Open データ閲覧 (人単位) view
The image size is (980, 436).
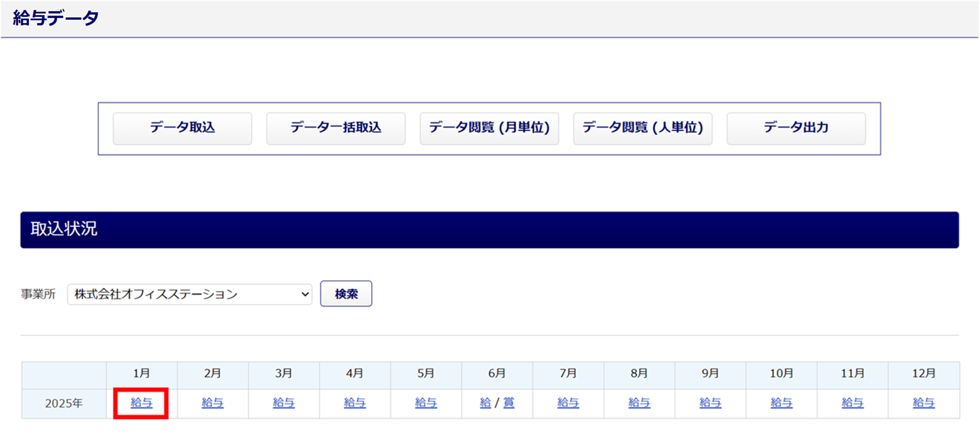click(x=642, y=128)
